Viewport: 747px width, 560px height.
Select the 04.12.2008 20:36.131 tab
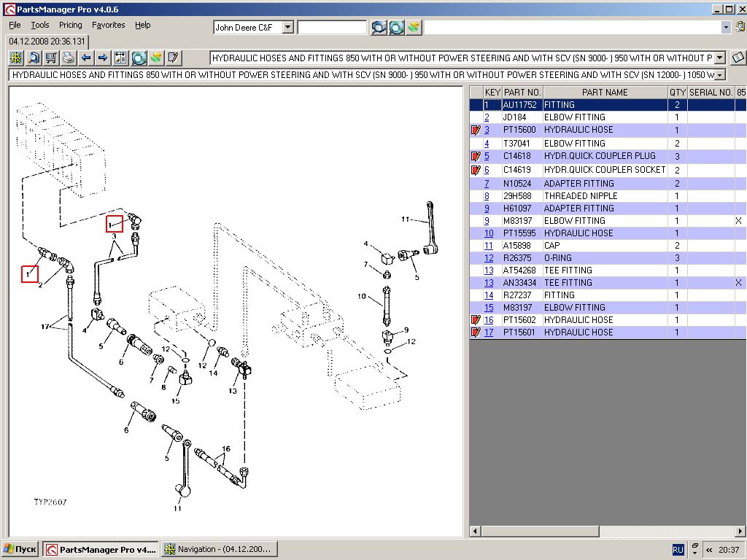pyautogui.click(x=47, y=42)
